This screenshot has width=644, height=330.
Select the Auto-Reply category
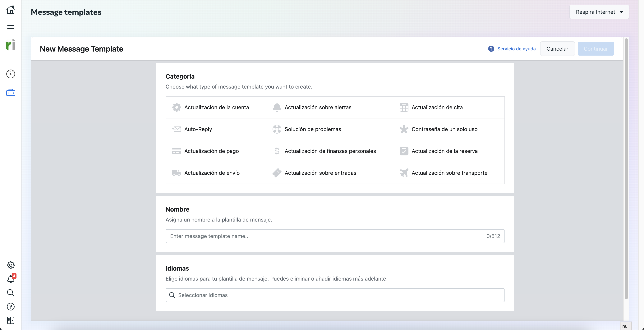point(198,129)
